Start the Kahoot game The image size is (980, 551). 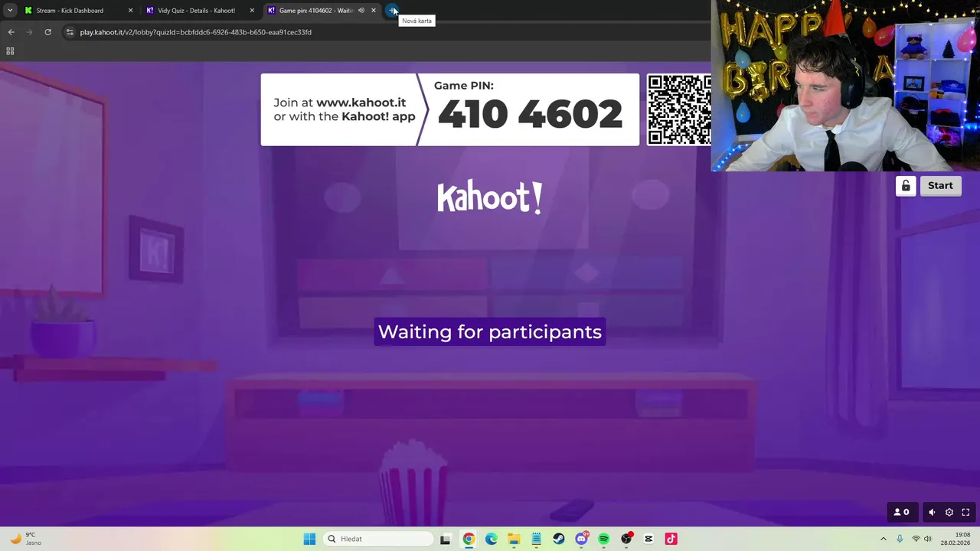[940, 186]
